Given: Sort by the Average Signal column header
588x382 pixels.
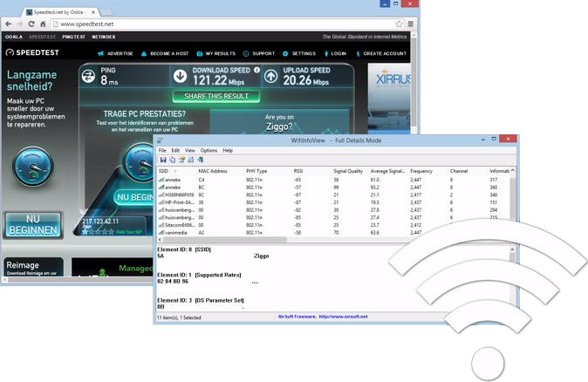Looking at the screenshot, I should (x=387, y=171).
